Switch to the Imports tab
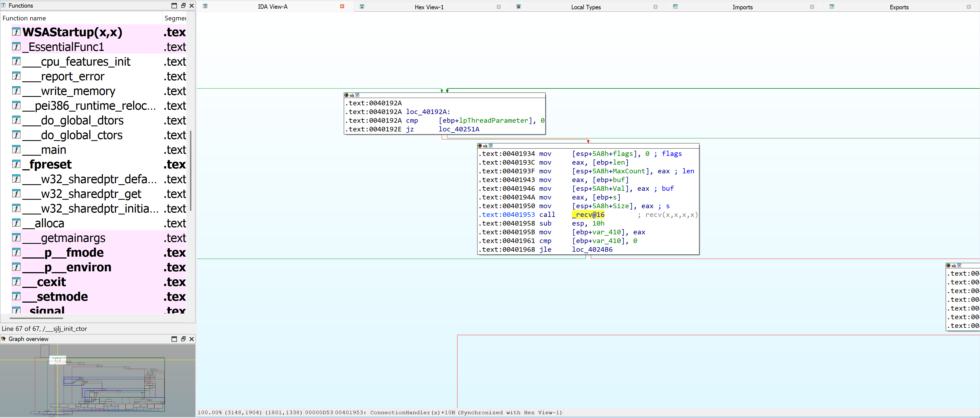 (742, 7)
